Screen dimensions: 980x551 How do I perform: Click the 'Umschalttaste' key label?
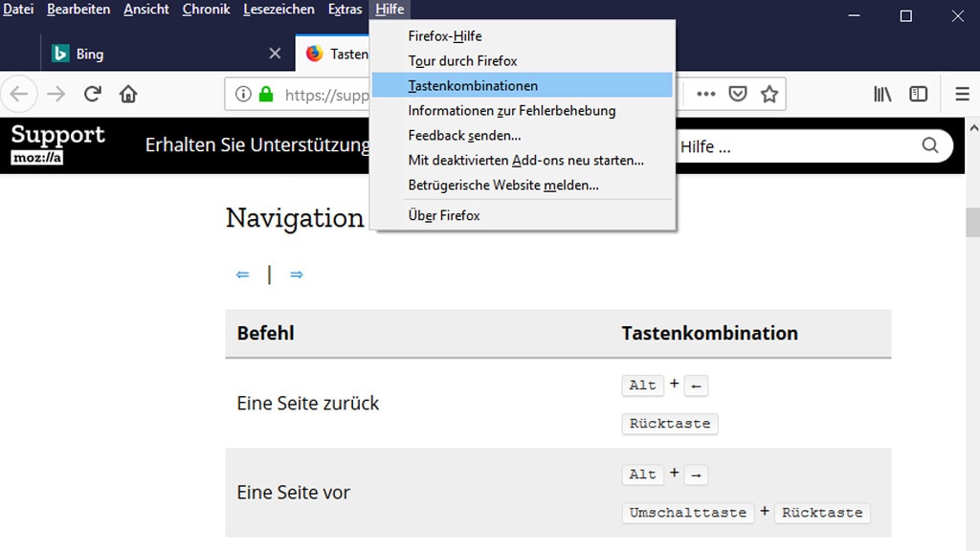687,513
